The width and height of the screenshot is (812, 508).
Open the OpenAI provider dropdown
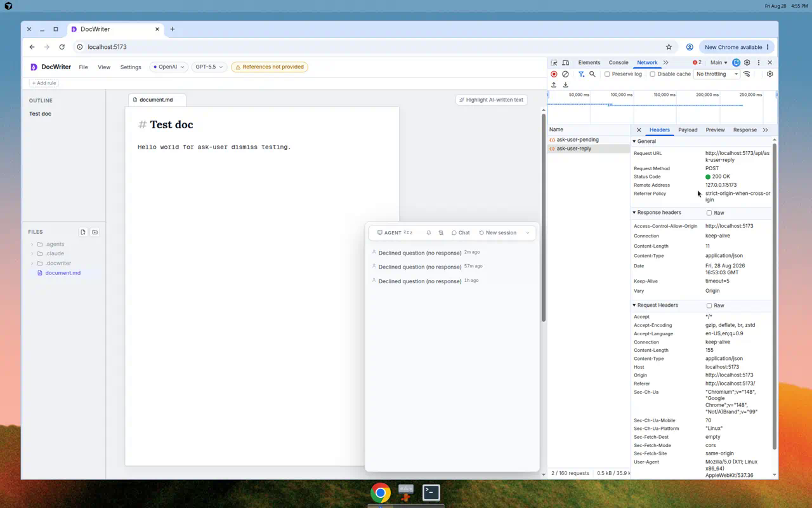pyautogui.click(x=168, y=67)
